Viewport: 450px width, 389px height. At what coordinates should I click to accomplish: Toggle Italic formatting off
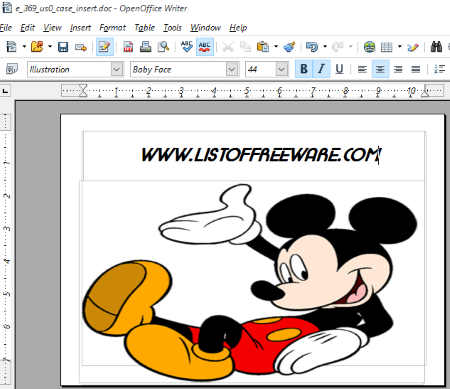pyautogui.click(x=321, y=69)
